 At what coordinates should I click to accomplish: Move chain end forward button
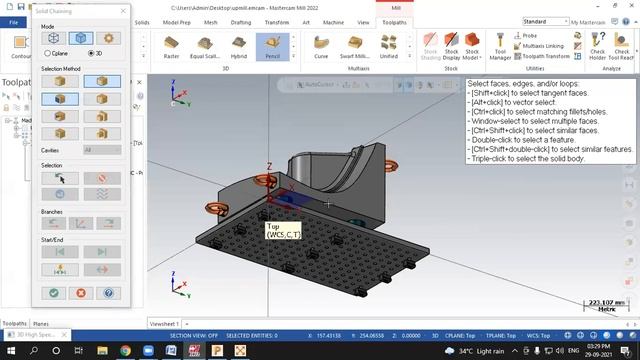point(102,252)
